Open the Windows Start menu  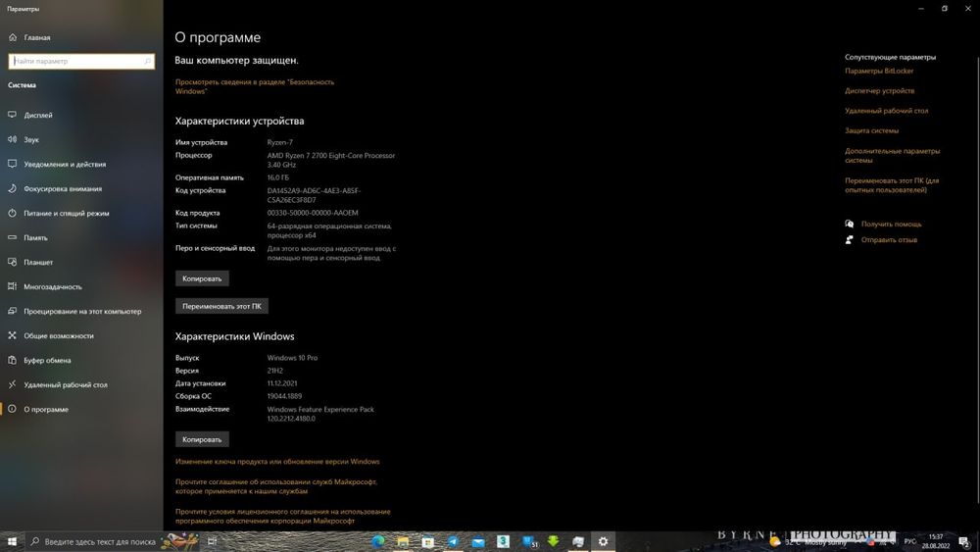point(12,541)
